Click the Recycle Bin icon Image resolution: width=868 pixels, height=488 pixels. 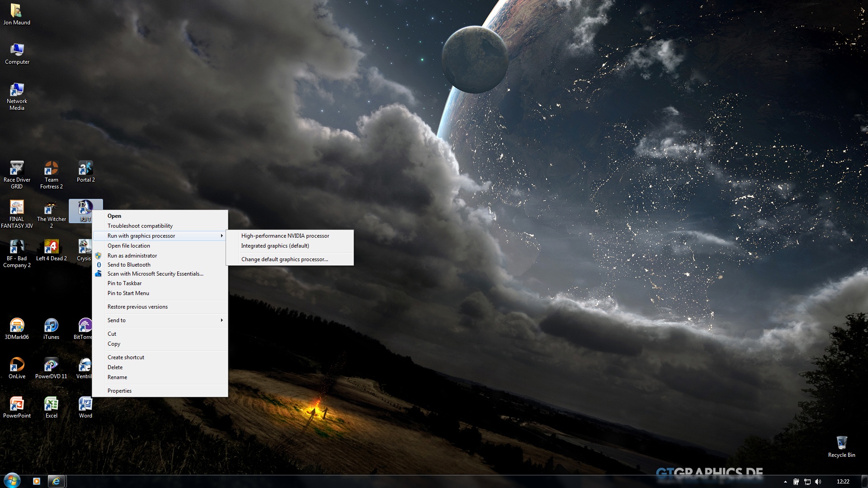[841, 444]
